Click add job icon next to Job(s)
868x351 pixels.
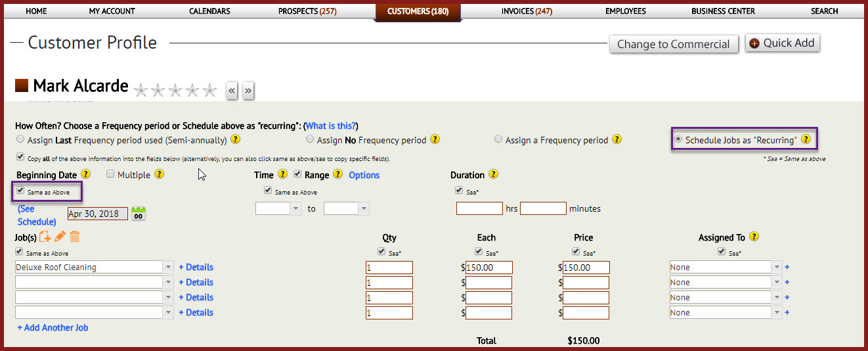coord(45,237)
